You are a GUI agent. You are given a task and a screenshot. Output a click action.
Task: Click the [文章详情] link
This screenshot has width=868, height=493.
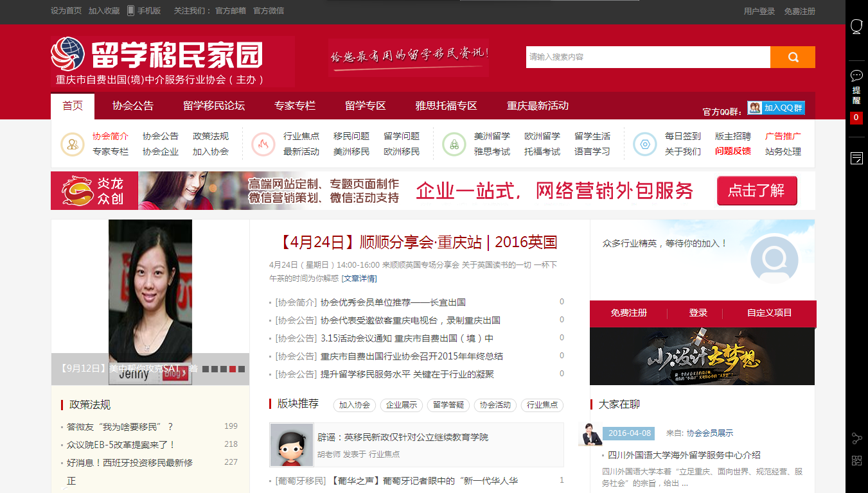tap(359, 279)
